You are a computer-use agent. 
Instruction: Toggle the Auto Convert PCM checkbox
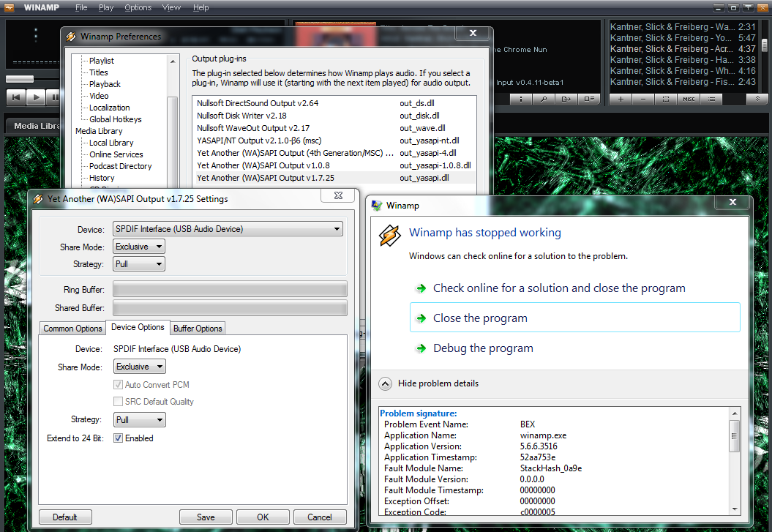click(118, 385)
